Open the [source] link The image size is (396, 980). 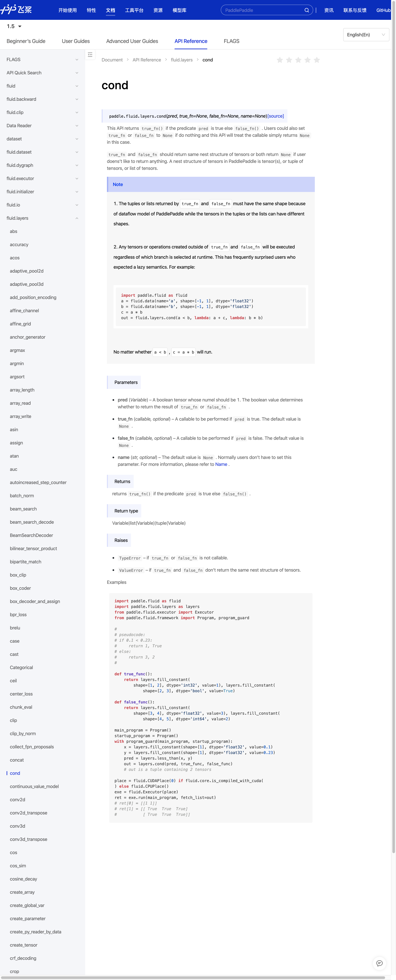(276, 116)
